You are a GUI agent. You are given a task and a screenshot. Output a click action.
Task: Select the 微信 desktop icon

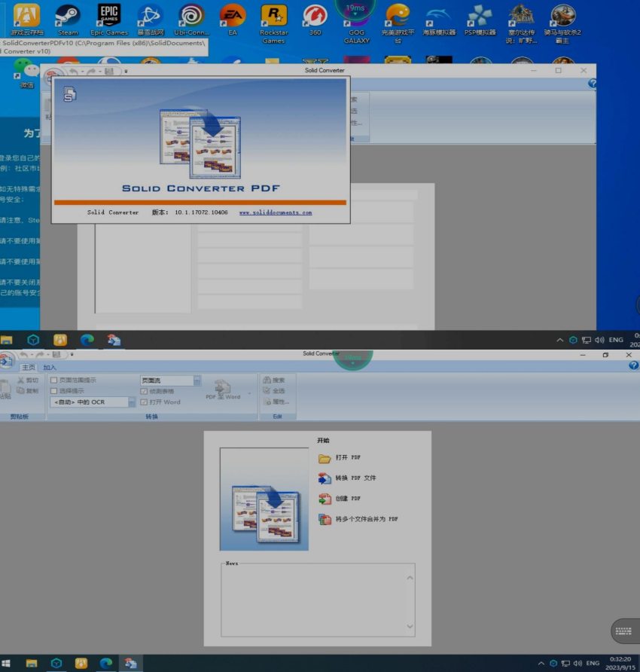(x=26, y=74)
